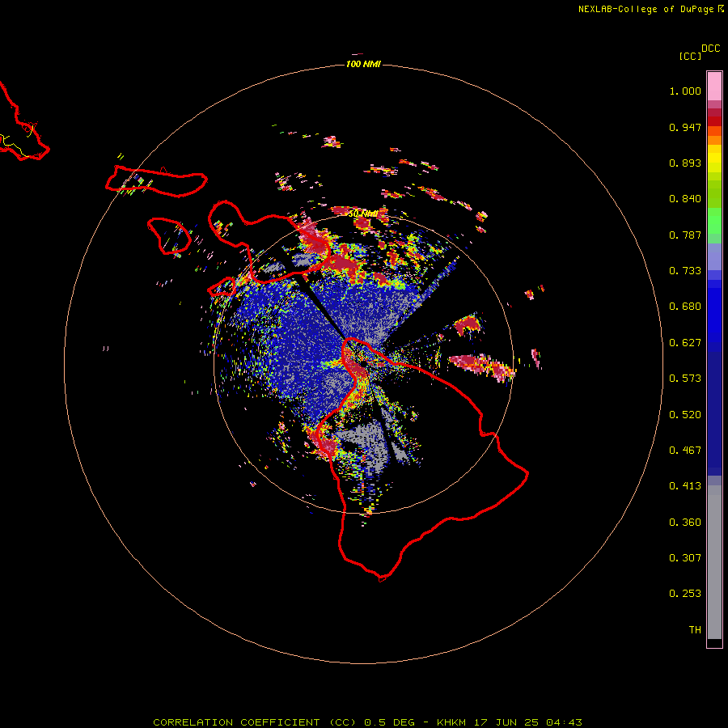Screen dimensions: 728x728
Task: Click the 100 NMI range ring label
Action: tap(363, 64)
